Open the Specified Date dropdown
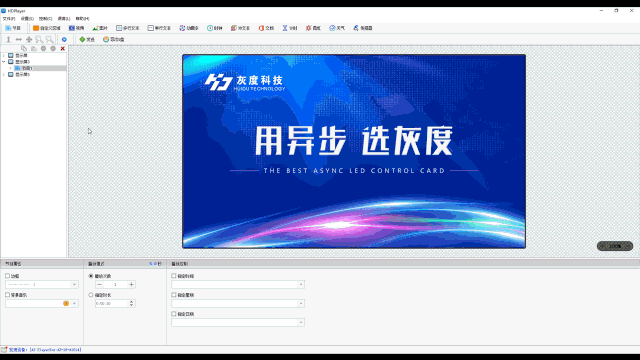The image size is (640, 360). click(x=301, y=322)
